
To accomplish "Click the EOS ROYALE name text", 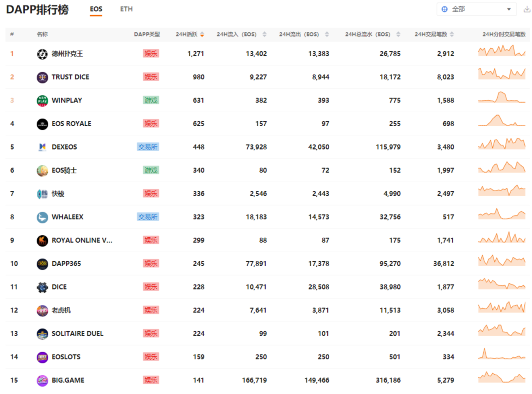I will pos(71,124).
